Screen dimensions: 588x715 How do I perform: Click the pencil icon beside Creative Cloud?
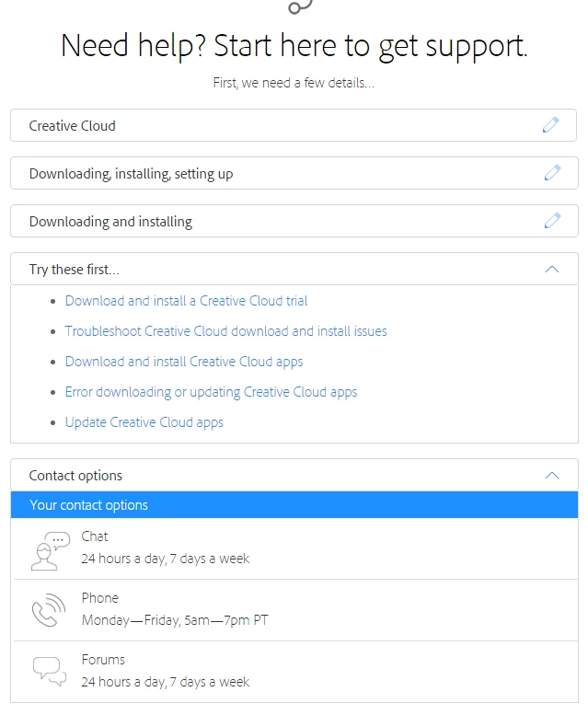(551, 125)
